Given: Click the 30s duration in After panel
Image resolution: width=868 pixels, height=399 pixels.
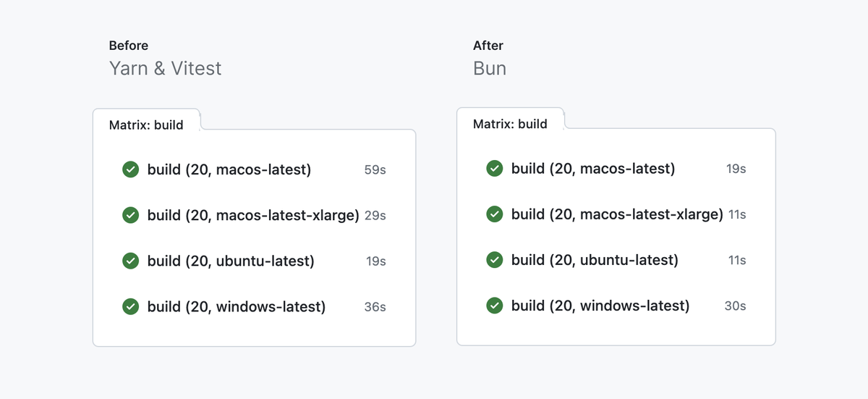Looking at the screenshot, I should (x=735, y=306).
